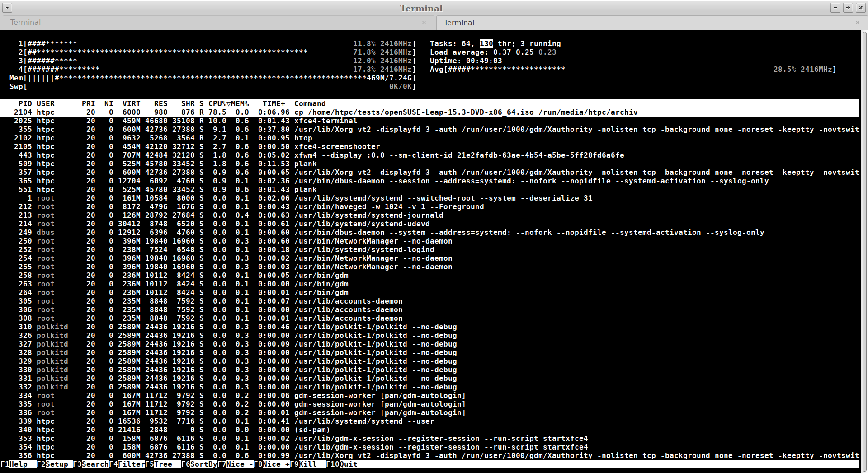Open the window menu dropdown arrow

tap(8, 8)
